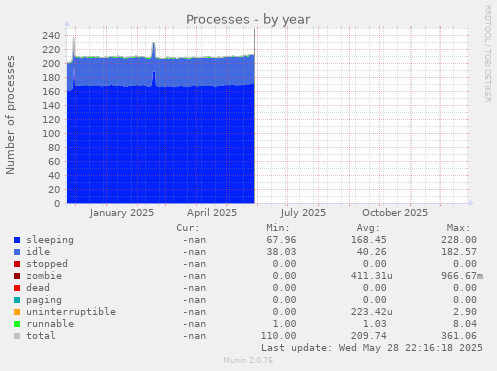This screenshot has height=371, width=497.
Task: Click idle average value 40.26
Action: tap(371, 252)
